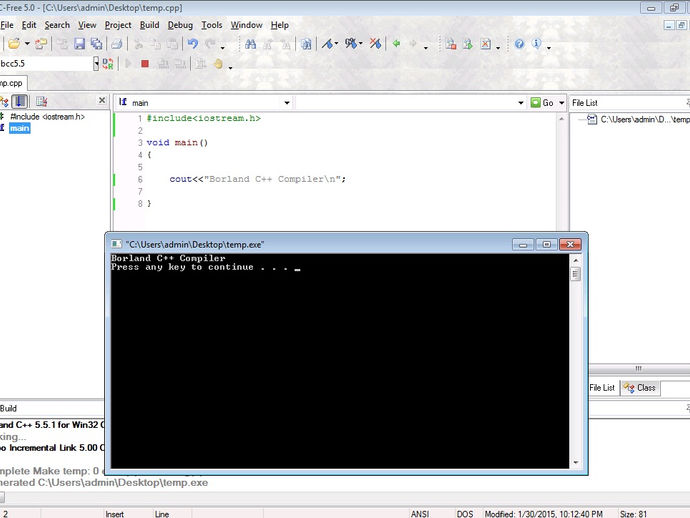This screenshot has width=690, height=518.
Task: Close the left symbol panel with X
Action: pos(102,100)
